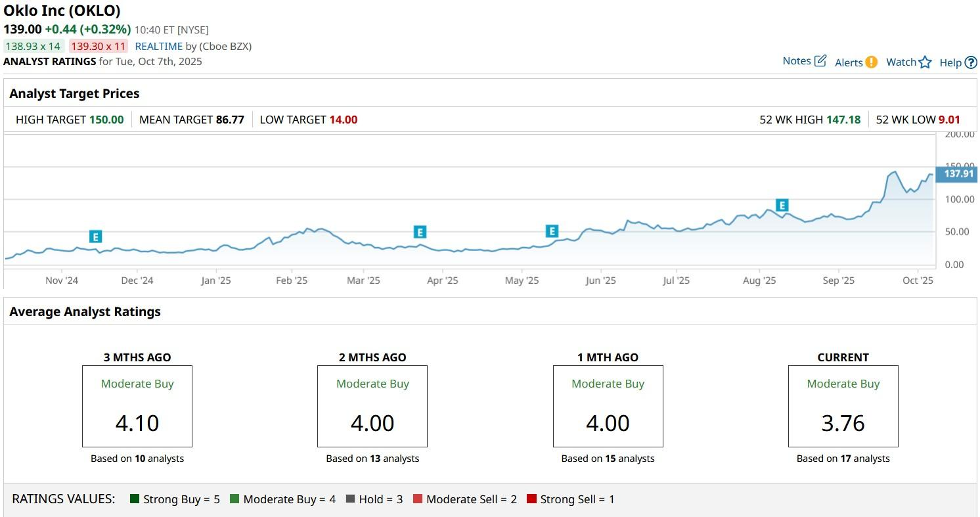Click the orange Alerts exclamation icon
The height and width of the screenshot is (517, 980).
[871, 62]
